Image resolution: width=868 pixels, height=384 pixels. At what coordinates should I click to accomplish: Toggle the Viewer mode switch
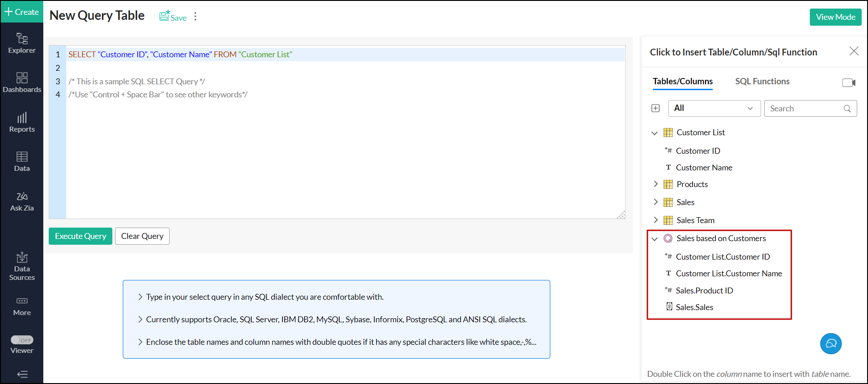[22, 340]
